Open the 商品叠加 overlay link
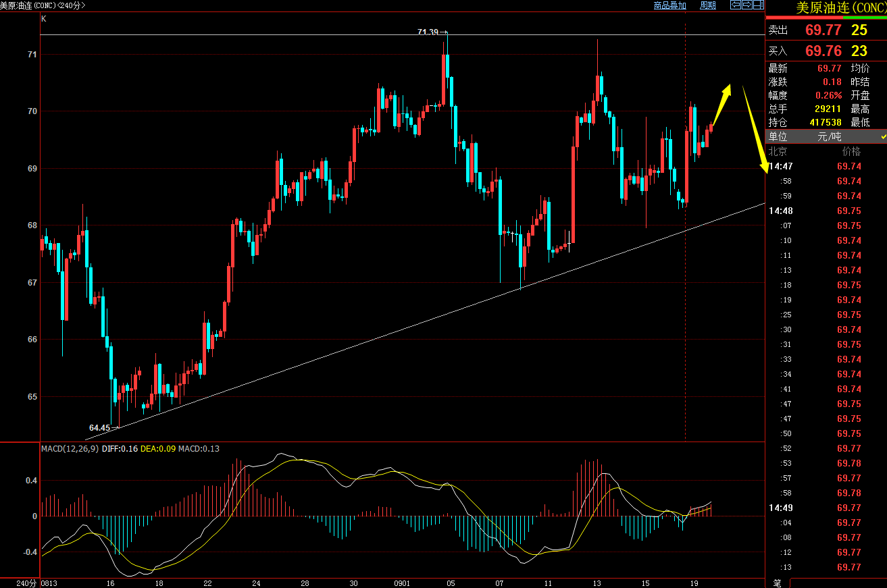This screenshot has height=588, width=887. [670, 5]
